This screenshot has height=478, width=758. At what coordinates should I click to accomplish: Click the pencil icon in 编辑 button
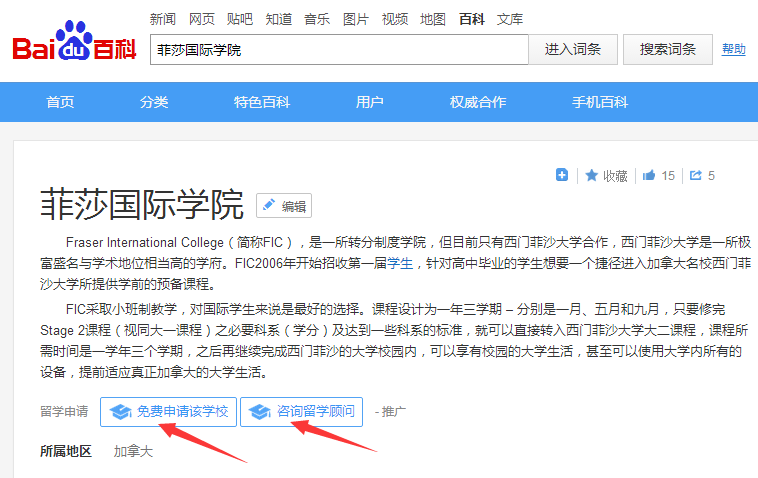(269, 205)
